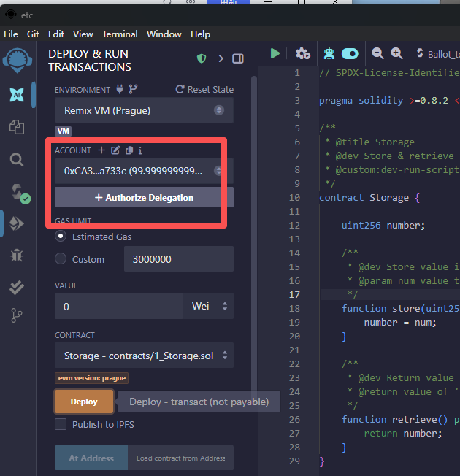Click the 'return number;' code line
Viewport: 460px width, 476px height.
coord(403,433)
